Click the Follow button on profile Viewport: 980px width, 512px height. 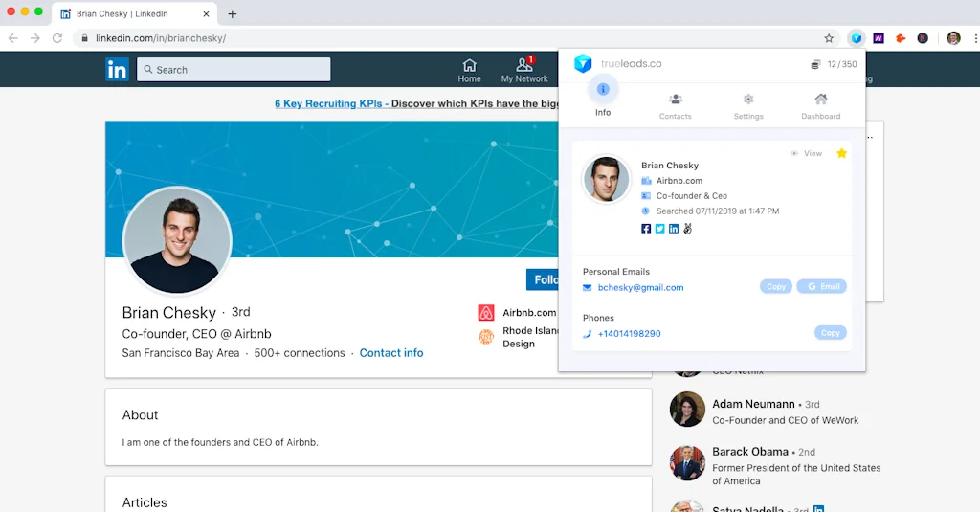[x=543, y=279]
